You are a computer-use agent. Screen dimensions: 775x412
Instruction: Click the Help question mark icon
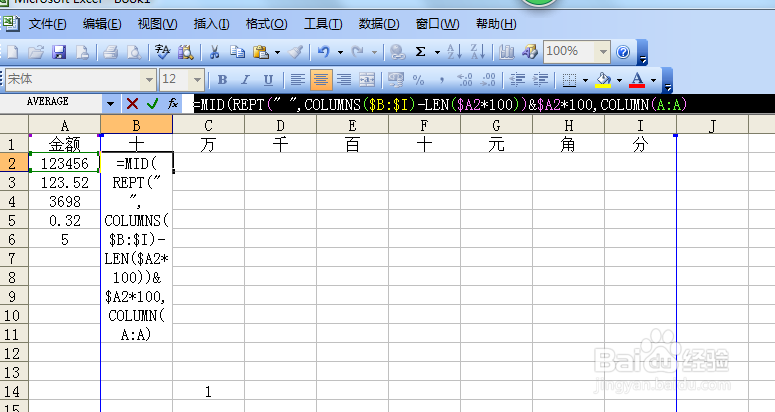point(623,52)
